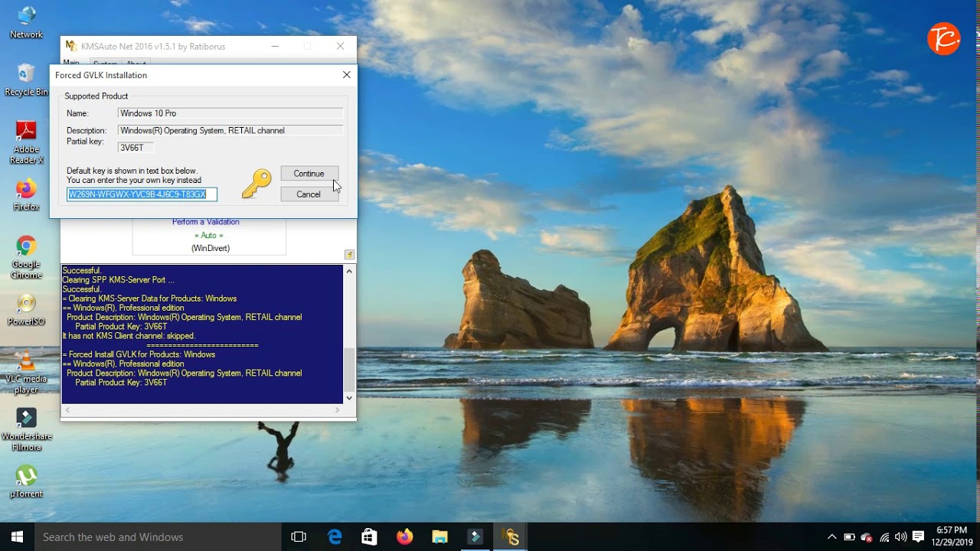This screenshot has height=551, width=980.
Task: Click Continue in Forced GVLK Installation dialog
Action: pos(309,174)
